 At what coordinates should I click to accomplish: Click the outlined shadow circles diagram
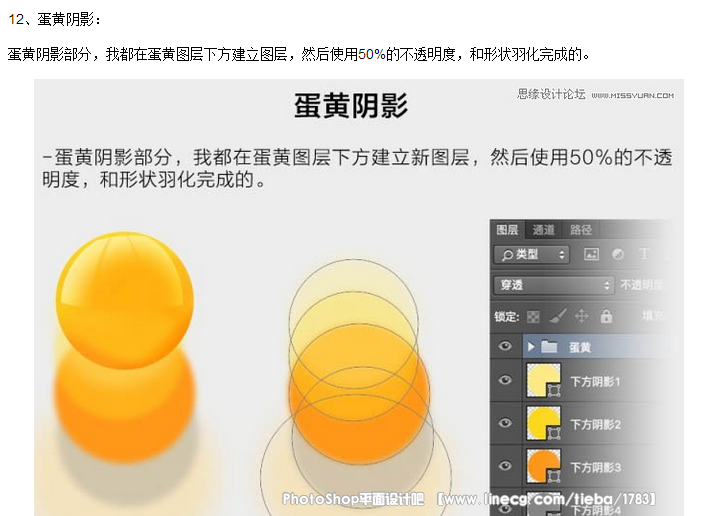click(356, 387)
